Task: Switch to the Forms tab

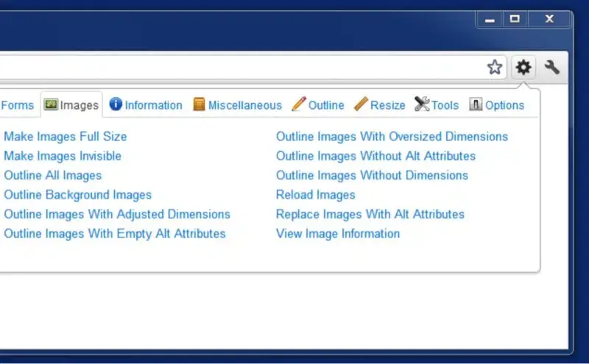Action: click(x=17, y=105)
